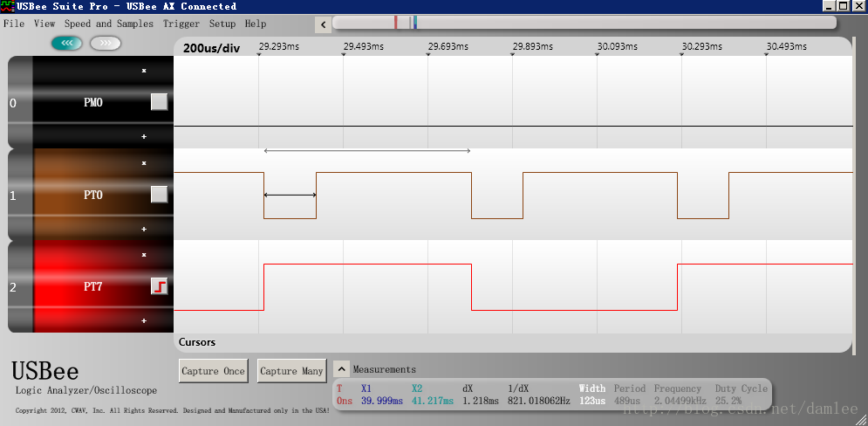The width and height of the screenshot is (868, 426).
Task: Click the 30.093ms time marker
Action: point(618,47)
